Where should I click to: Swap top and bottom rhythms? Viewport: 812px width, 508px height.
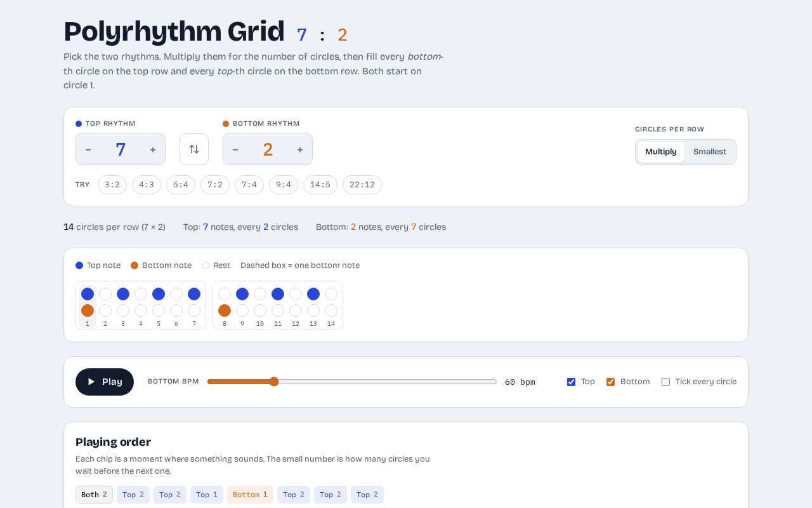(194, 149)
